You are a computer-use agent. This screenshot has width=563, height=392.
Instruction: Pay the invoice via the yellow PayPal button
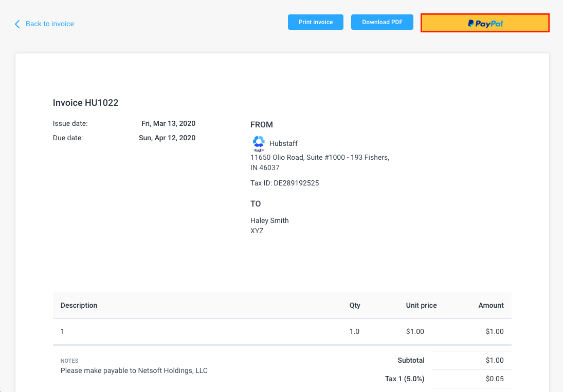point(485,23)
